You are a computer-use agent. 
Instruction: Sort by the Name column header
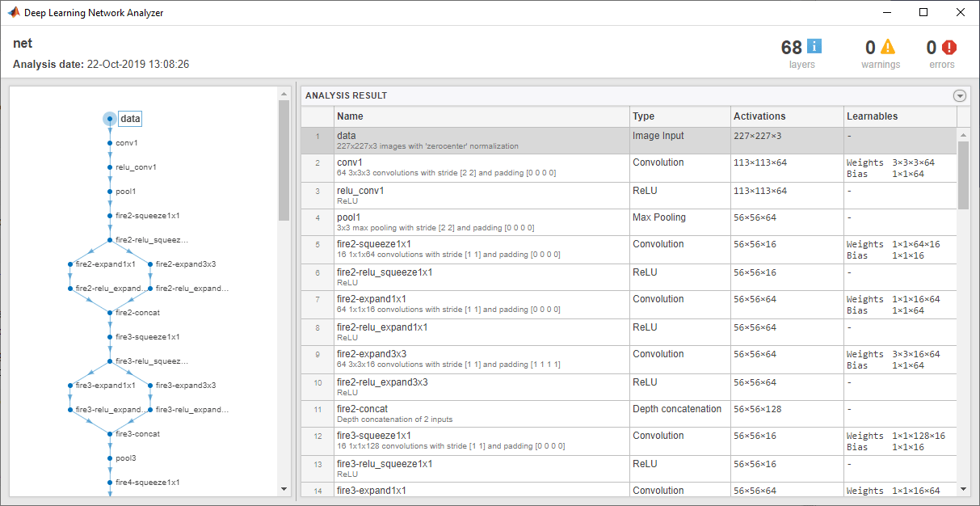click(482, 116)
